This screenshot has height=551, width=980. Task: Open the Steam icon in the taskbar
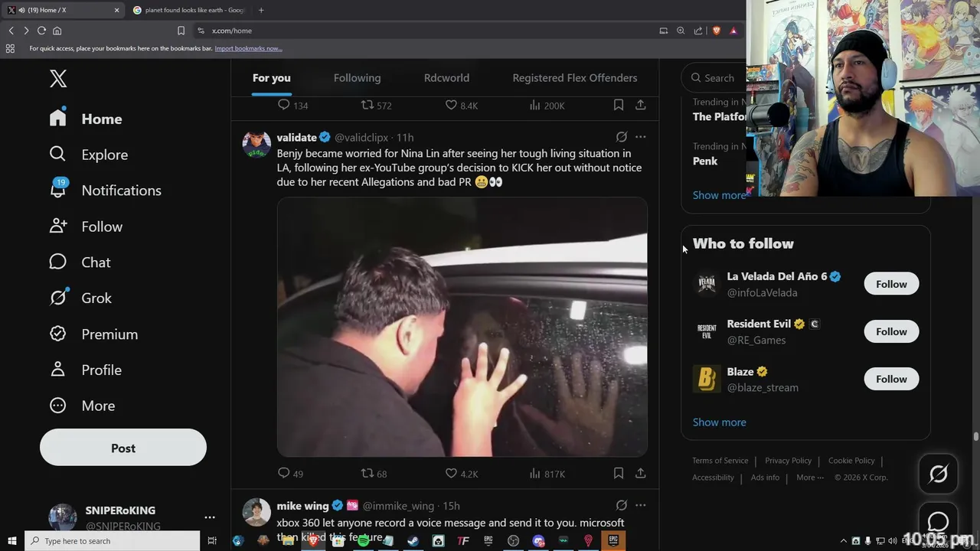413,541
